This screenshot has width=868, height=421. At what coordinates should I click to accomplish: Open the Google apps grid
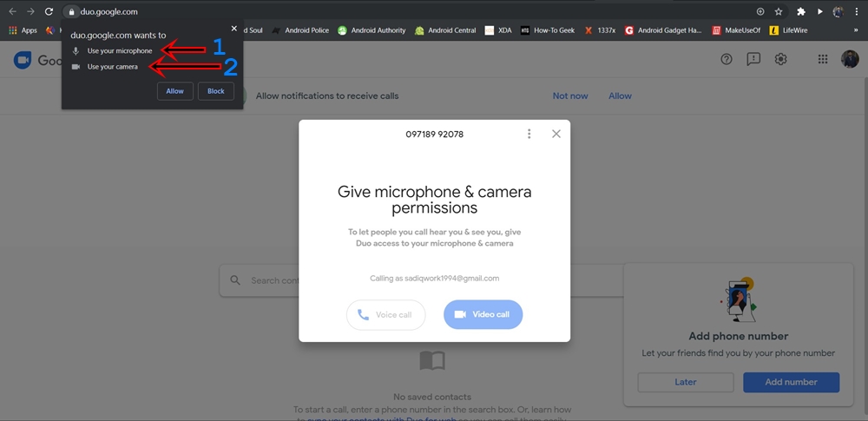823,59
